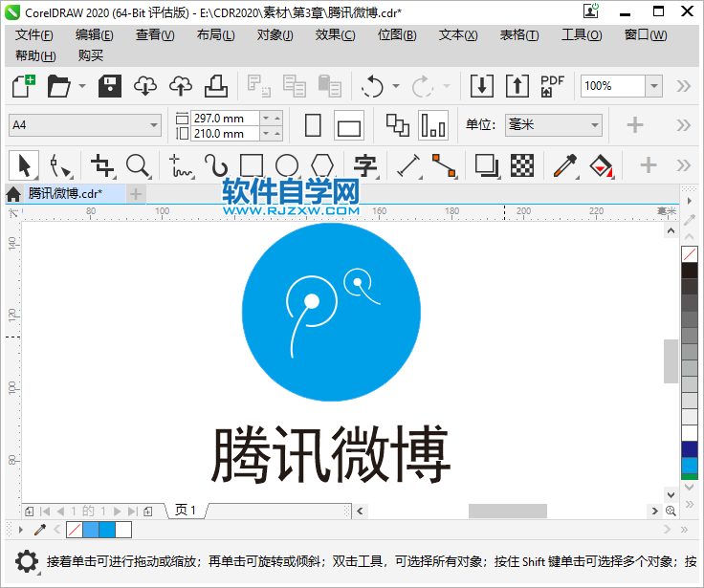This screenshot has height=588, width=704.
Task: Publish to PDF icon
Action: pos(552,86)
